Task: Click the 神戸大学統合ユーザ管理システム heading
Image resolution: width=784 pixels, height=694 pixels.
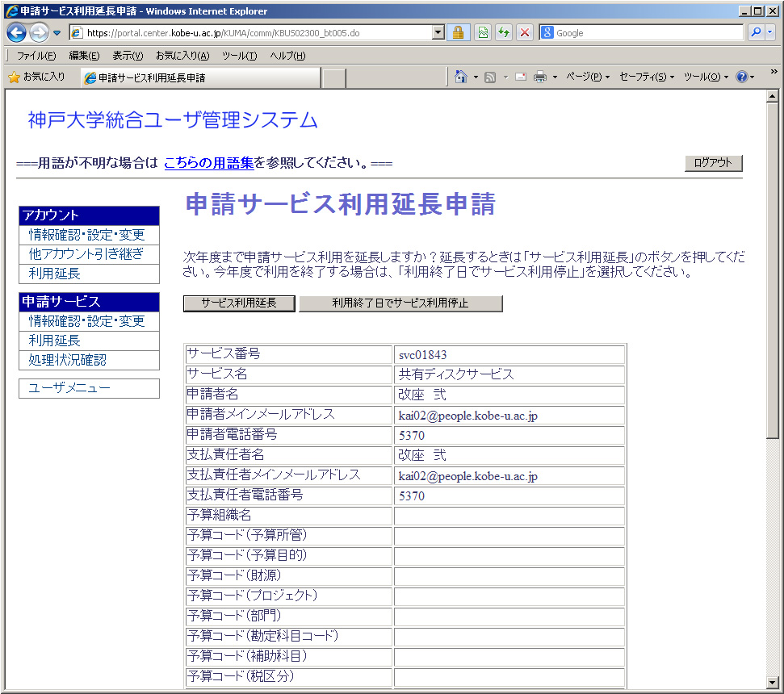Action: coord(173,120)
